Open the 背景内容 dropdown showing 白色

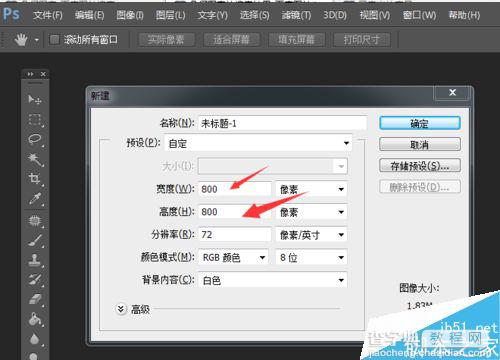pos(273,280)
